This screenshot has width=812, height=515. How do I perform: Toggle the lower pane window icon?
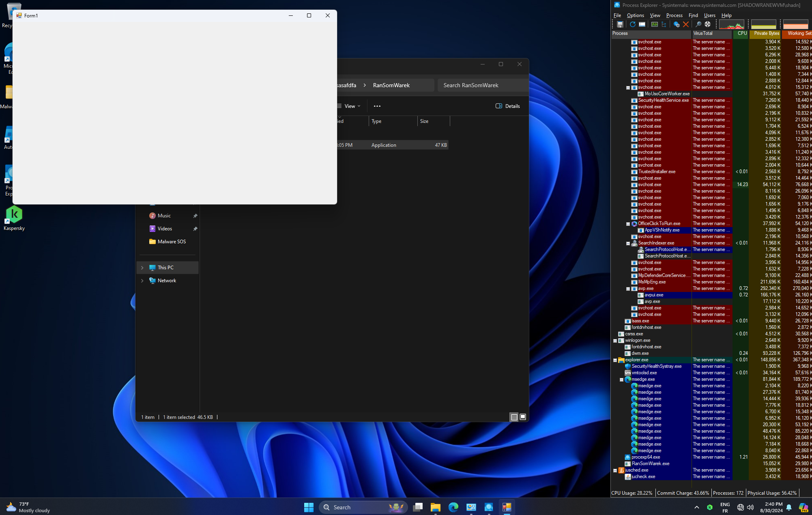pyautogui.click(x=642, y=24)
